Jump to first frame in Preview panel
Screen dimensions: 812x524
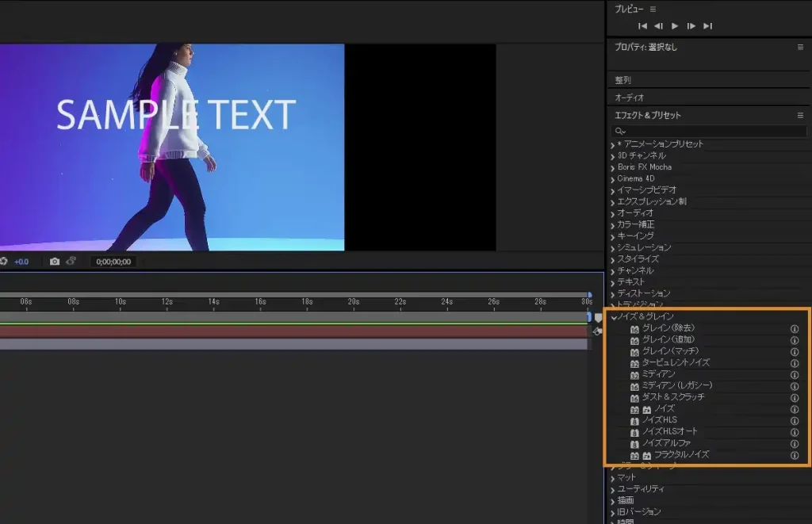point(642,26)
